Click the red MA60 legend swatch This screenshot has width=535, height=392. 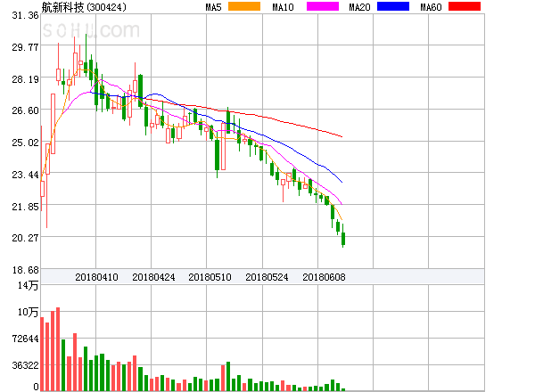tap(465, 6)
